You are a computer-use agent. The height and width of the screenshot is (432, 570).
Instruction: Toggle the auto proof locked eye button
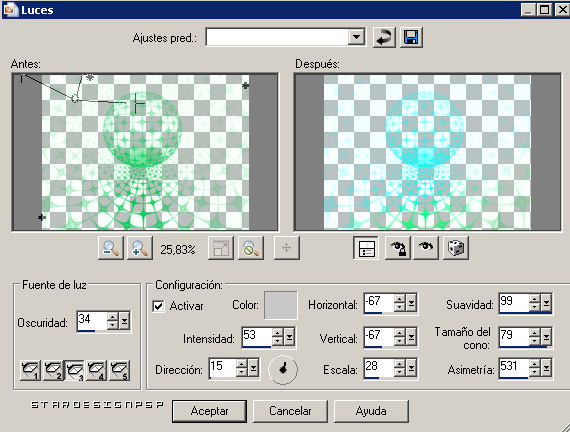pos(398,248)
